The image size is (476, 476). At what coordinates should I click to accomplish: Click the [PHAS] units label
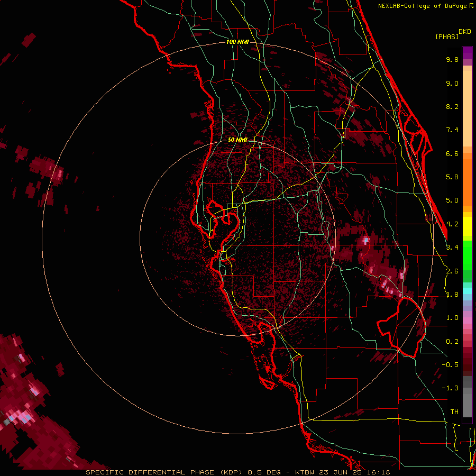click(447, 37)
